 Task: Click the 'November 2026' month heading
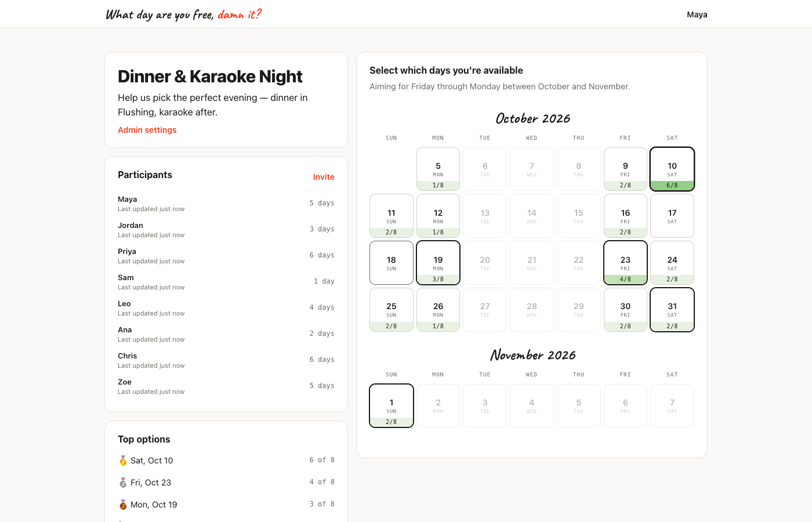coord(532,355)
